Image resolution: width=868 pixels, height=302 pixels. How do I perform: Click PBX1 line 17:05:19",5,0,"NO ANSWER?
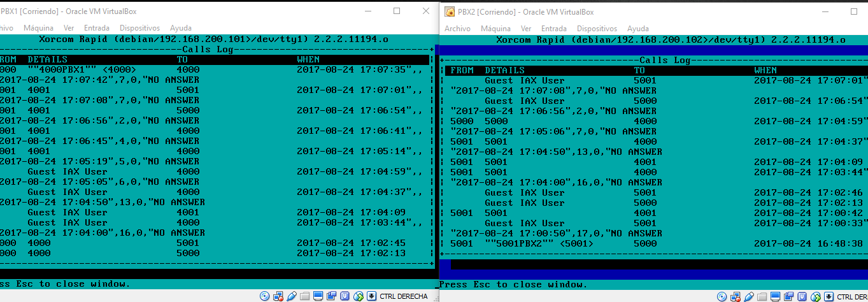pos(99,161)
